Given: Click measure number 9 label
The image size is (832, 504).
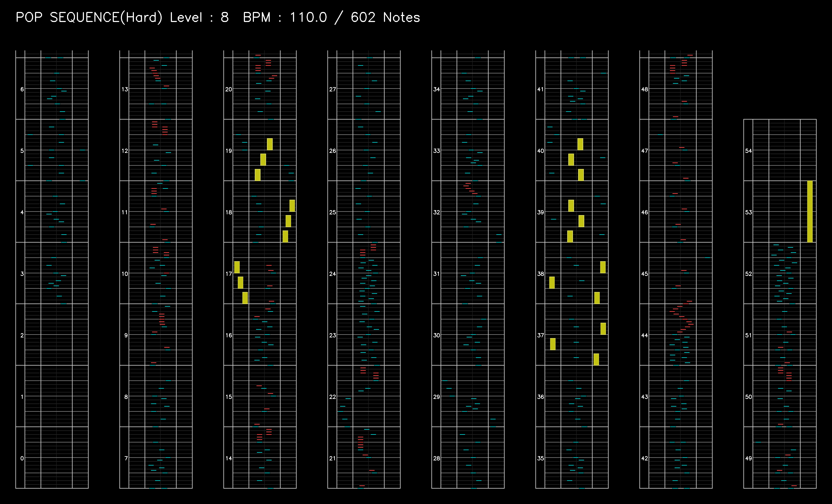Looking at the screenshot, I should click(x=126, y=335).
